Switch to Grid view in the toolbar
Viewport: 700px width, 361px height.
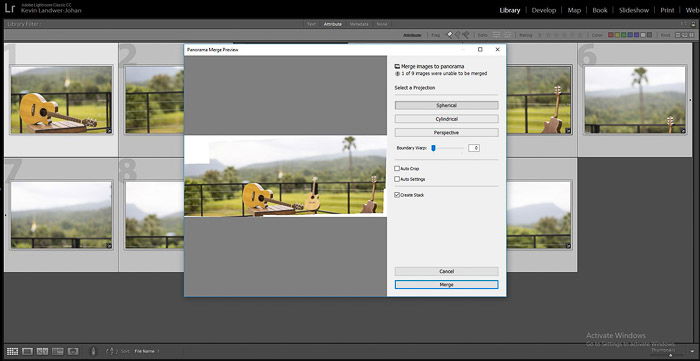[12, 351]
